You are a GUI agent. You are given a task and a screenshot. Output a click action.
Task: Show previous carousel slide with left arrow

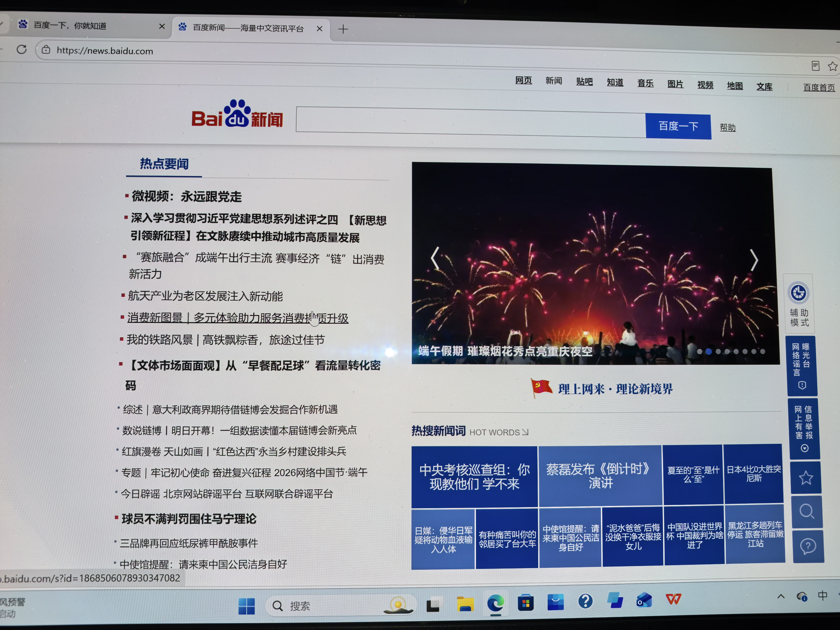click(x=435, y=258)
